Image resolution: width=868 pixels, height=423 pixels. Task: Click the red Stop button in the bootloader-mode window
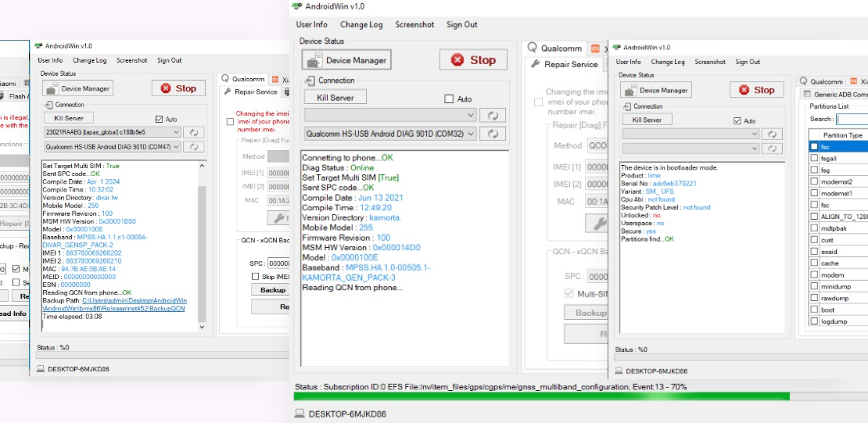[756, 90]
